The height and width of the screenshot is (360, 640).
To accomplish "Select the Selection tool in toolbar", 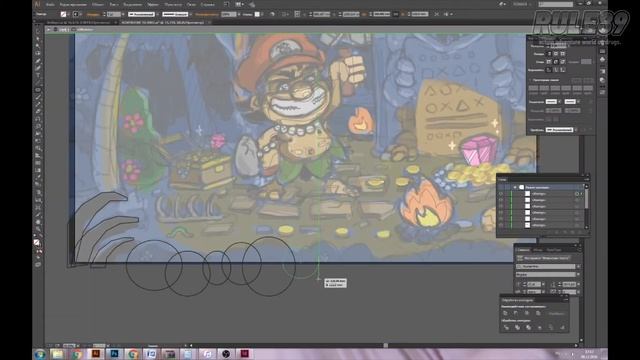I will (x=38, y=31).
